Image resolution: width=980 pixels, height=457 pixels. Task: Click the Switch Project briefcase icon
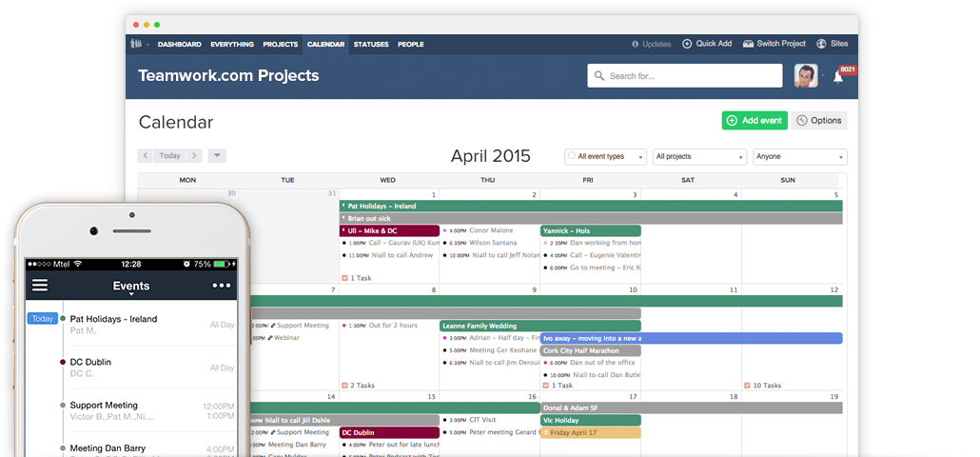pos(749,44)
